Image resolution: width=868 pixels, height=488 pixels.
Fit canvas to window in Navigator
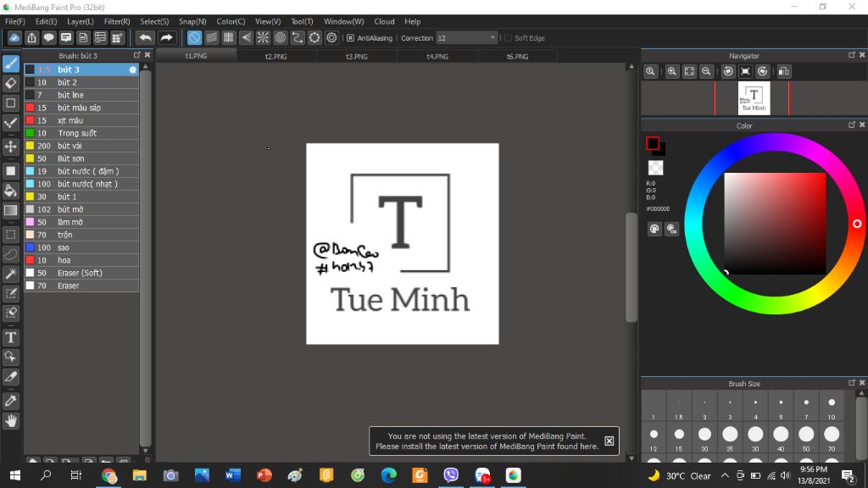(x=689, y=71)
